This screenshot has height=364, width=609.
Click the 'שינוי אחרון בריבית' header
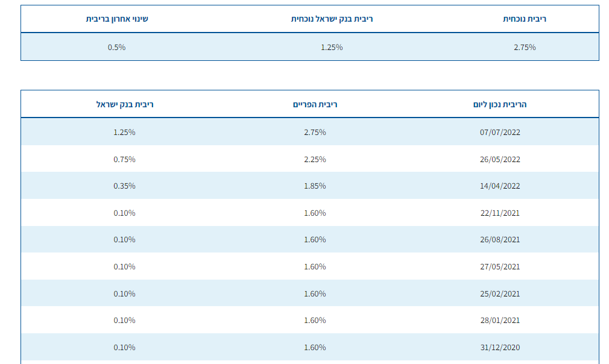pos(117,19)
